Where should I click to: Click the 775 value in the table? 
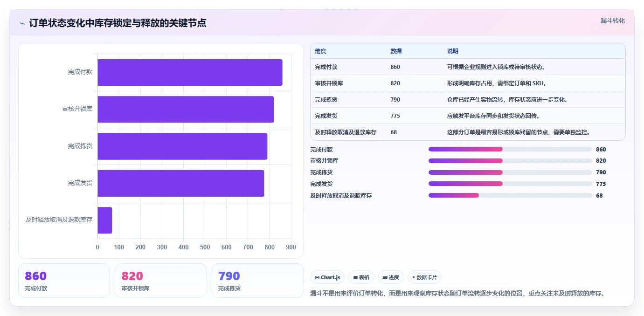[395, 116]
